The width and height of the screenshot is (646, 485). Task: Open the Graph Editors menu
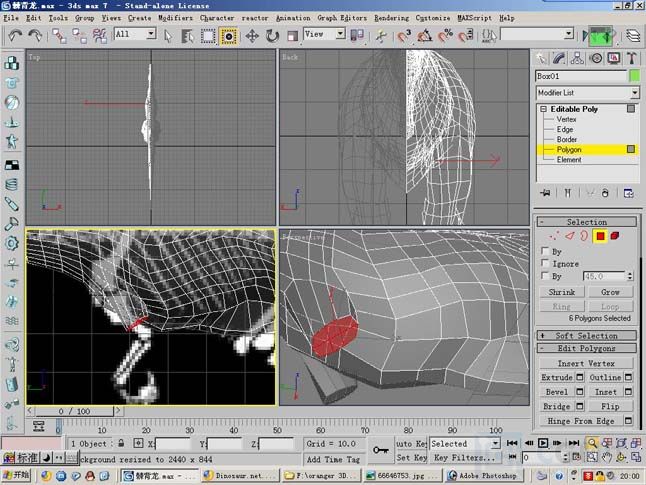point(342,18)
